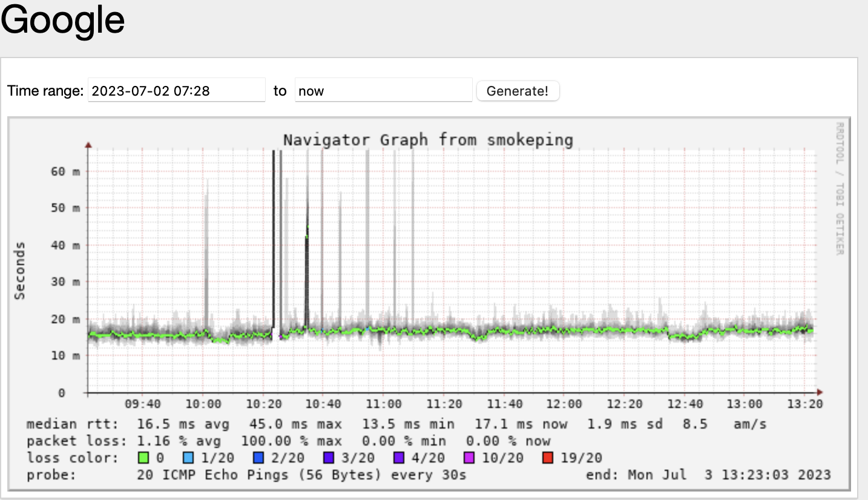Click the 'now' end time field
Screen dimensions: 868x500
tap(383, 91)
